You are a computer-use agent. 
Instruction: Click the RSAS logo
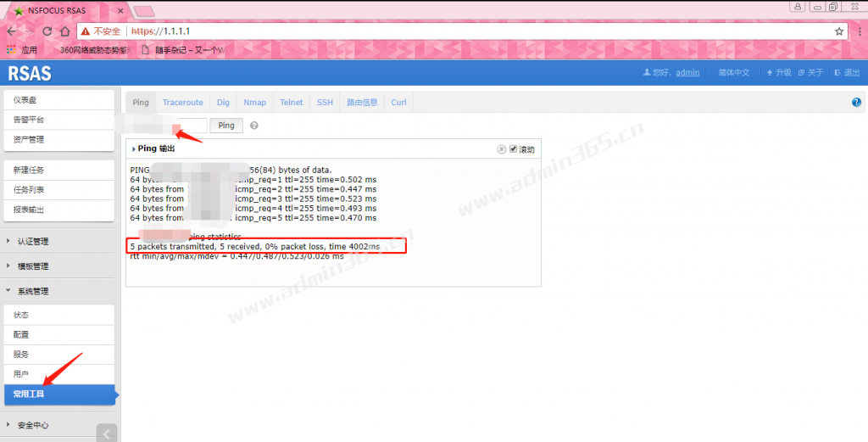(x=30, y=73)
